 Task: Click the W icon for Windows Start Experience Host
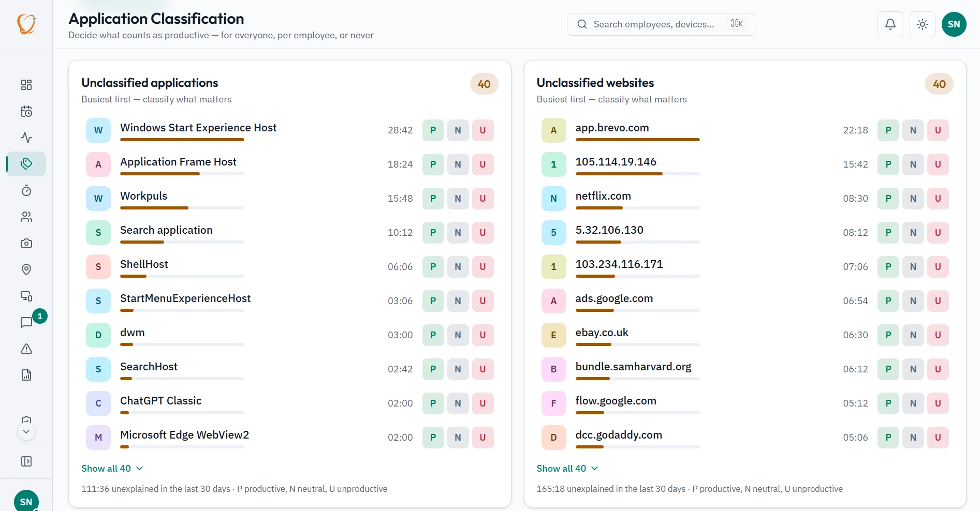(x=98, y=130)
